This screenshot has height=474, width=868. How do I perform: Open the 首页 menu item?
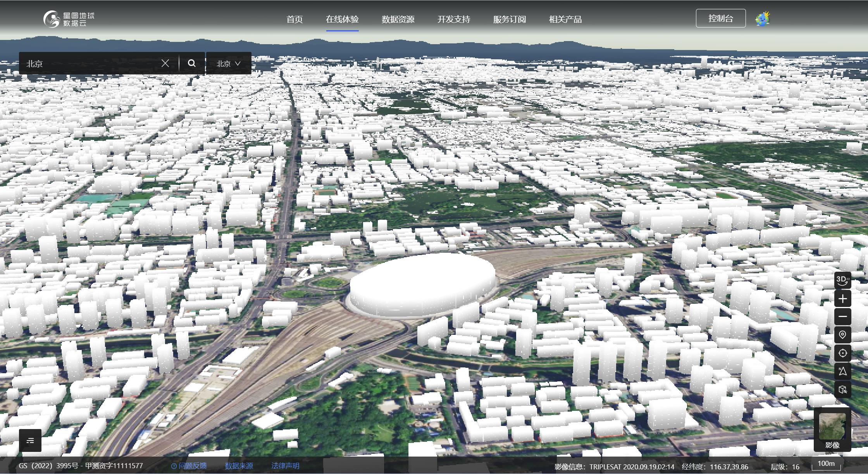[294, 19]
